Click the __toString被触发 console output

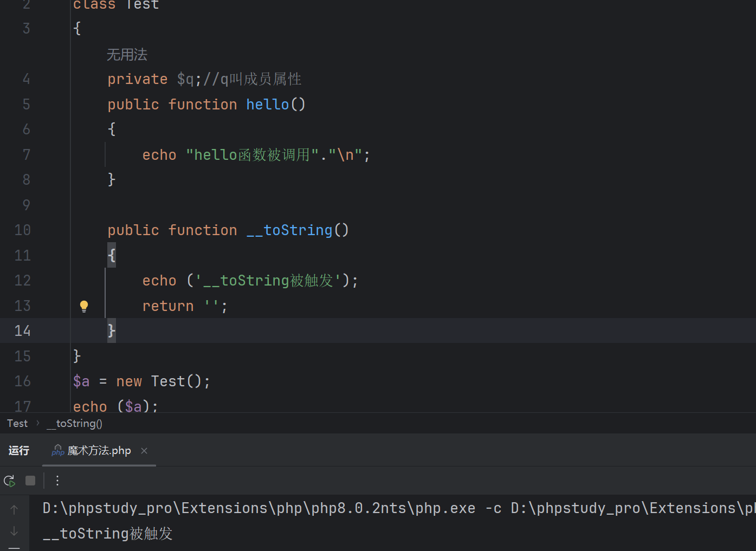(107, 534)
